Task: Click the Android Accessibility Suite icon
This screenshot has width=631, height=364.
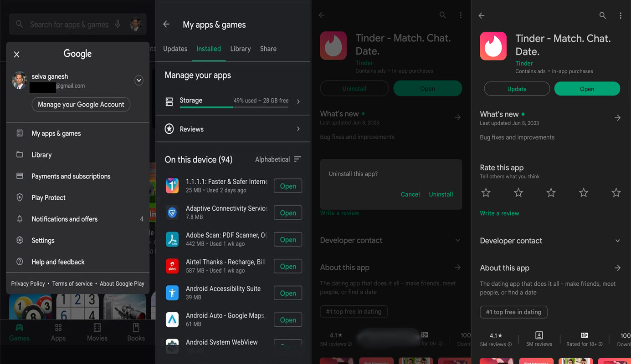Action: pos(172,293)
